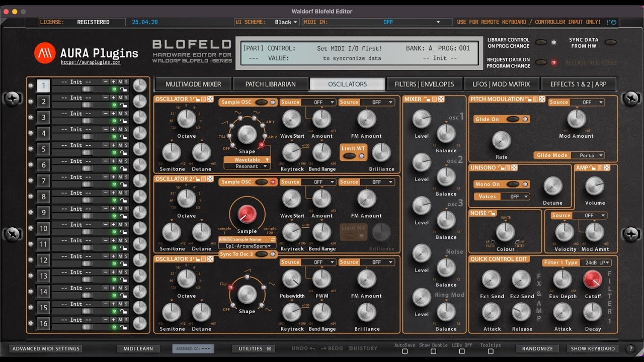
Task: Open the Amp Source dropdown
Action: 589,215
